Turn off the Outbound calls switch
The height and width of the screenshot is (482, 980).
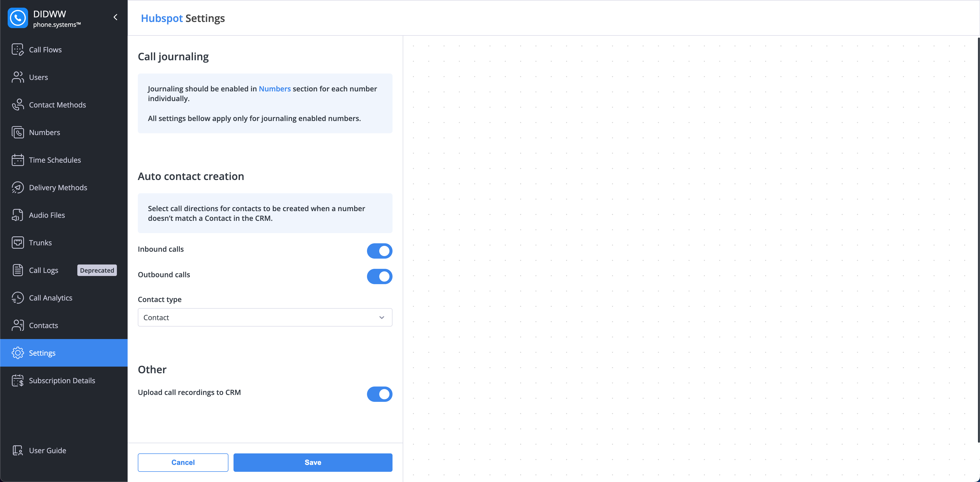point(379,276)
